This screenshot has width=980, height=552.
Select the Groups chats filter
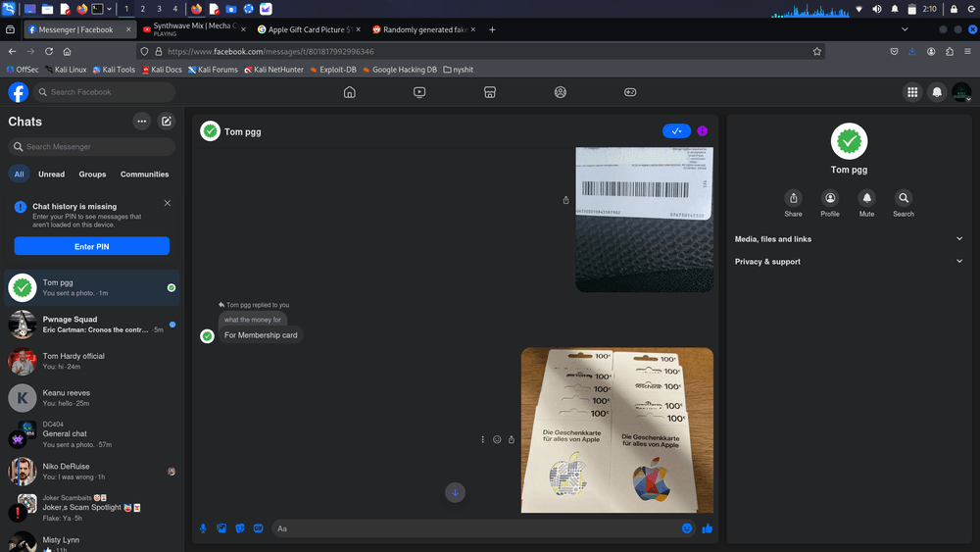tap(92, 174)
